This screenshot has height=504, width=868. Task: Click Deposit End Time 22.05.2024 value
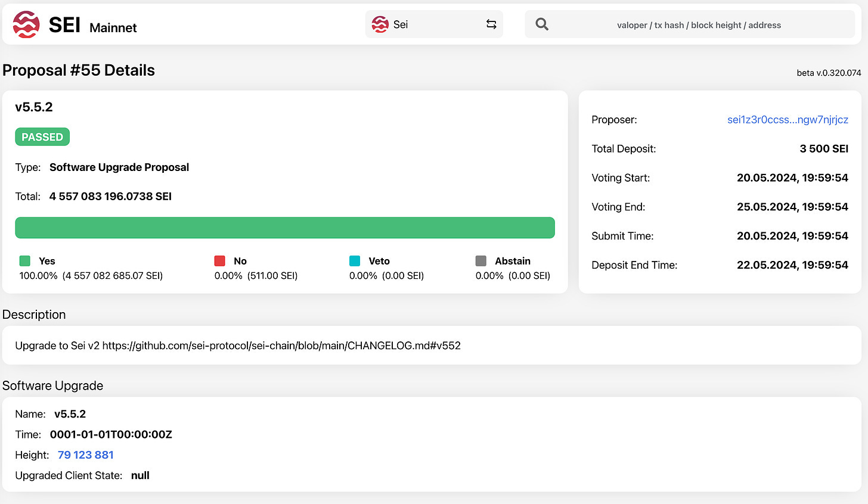click(792, 265)
